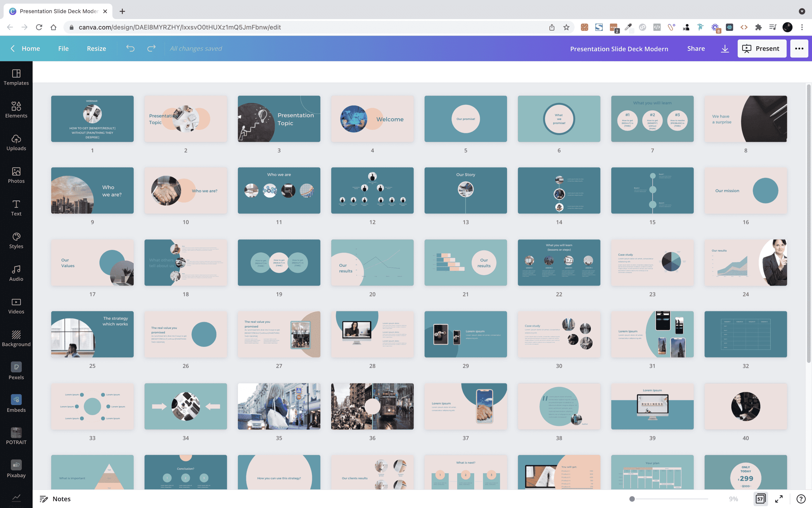Image resolution: width=812 pixels, height=508 pixels.
Task: Click the zoom slider handle
Action: (632, 499)
